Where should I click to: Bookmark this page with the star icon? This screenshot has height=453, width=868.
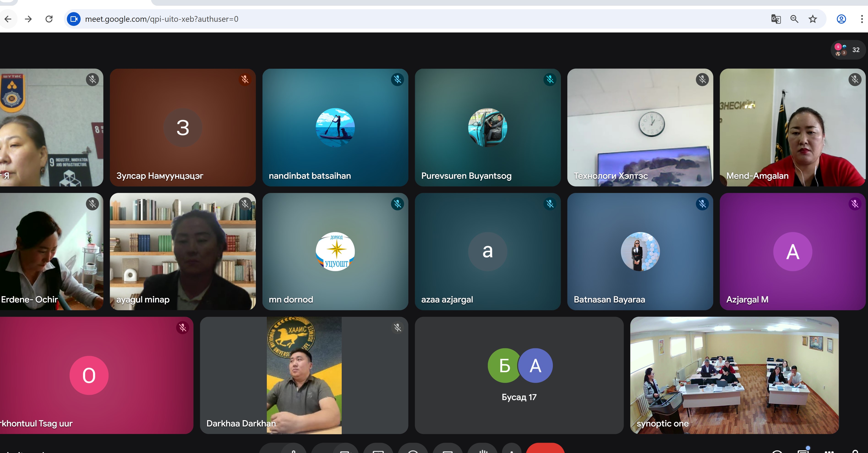[x=813, y=19]
